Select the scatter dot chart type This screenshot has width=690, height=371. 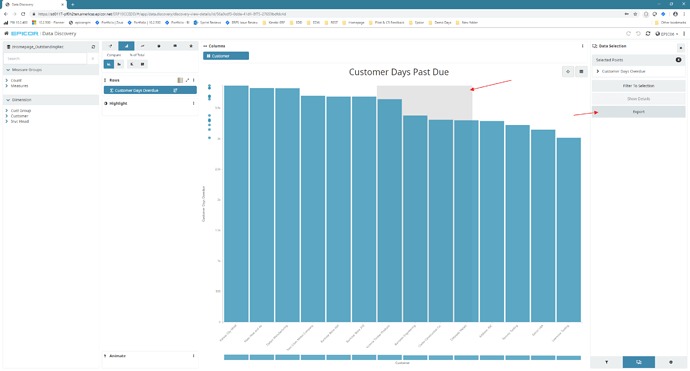pos(159,46)
